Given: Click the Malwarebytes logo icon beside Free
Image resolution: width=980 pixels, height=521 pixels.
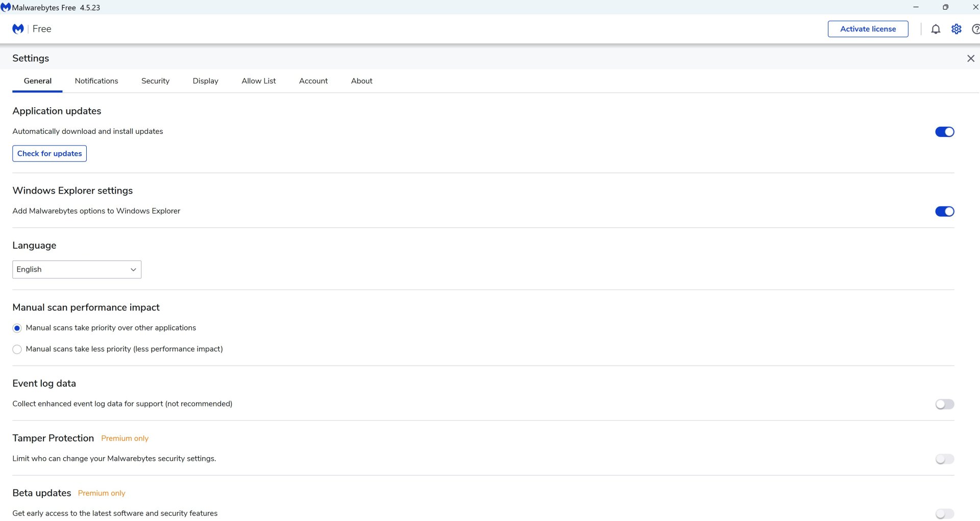Looking at the screenshot, I should tap(18, 29).
